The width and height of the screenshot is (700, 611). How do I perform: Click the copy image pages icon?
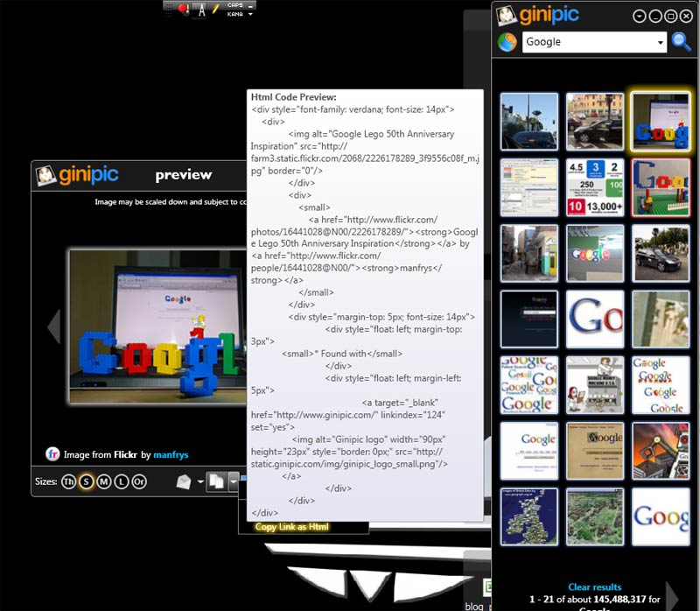pos(216,481)
